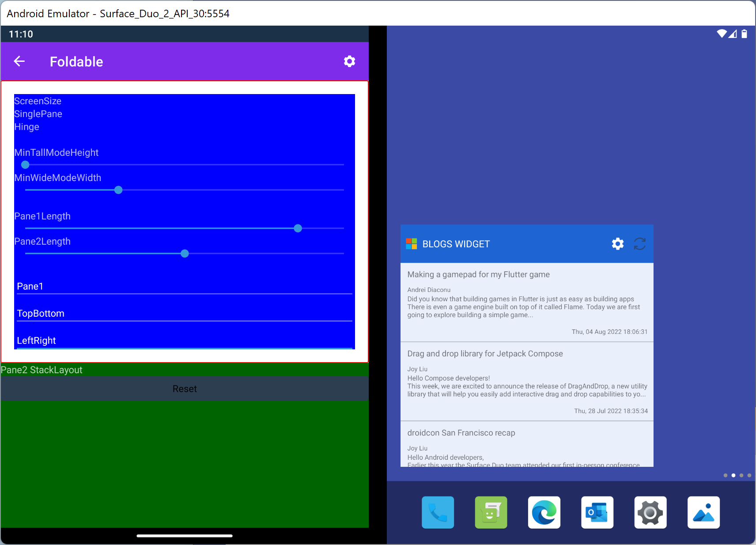Click the 'Pane2 StackLayout' label

pyautogui.click(x=42, y=370)
